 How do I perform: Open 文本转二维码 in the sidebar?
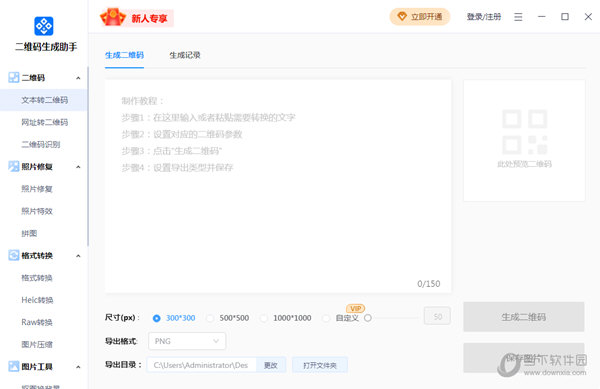[x=44, y=100]
